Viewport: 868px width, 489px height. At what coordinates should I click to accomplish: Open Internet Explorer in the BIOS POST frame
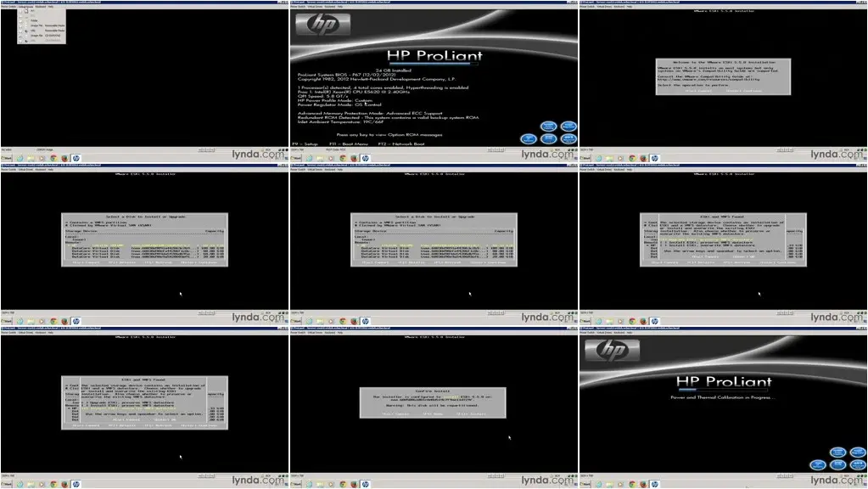(309, 159)
